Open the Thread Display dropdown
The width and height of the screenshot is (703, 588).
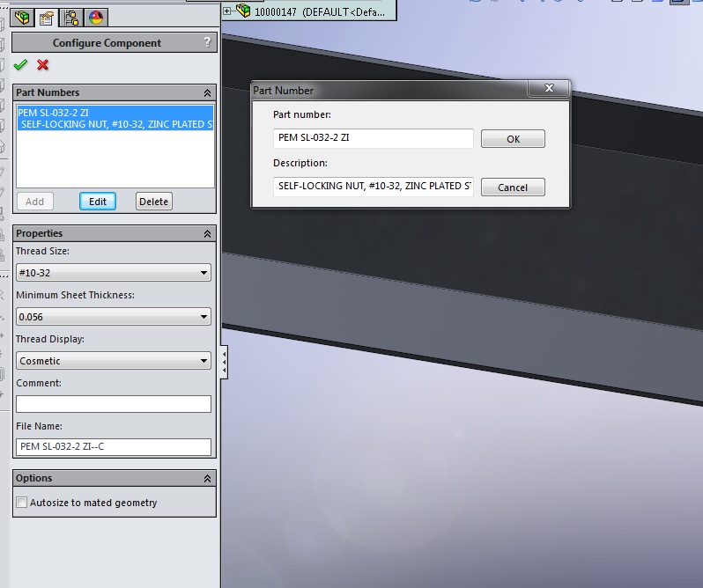[114, 361]
